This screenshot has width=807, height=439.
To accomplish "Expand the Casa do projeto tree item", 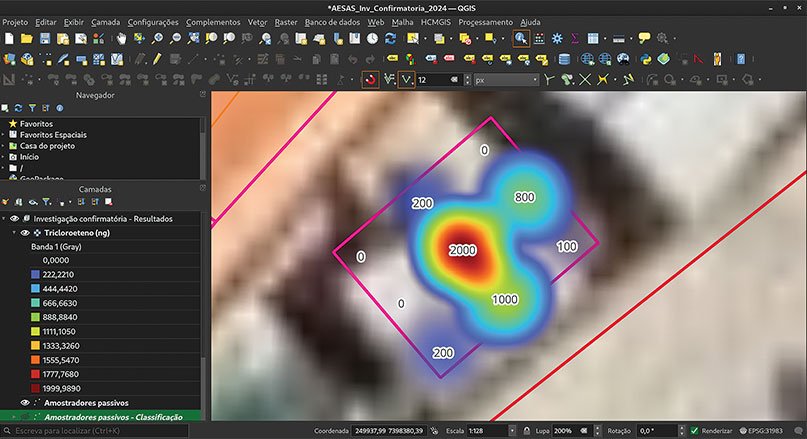I will click(x=3, y=146).
